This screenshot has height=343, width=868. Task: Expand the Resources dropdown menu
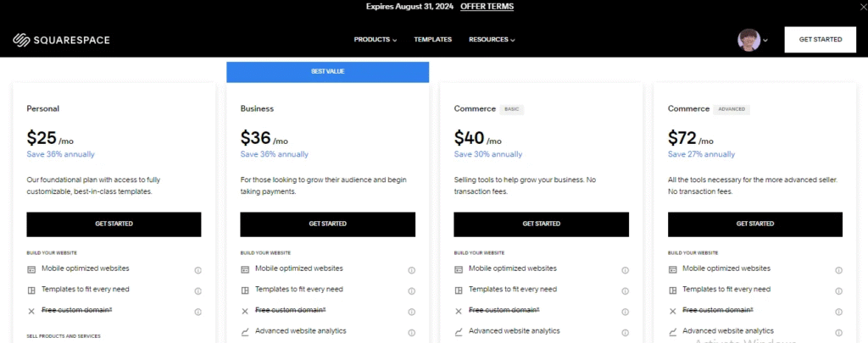(492, 40)
